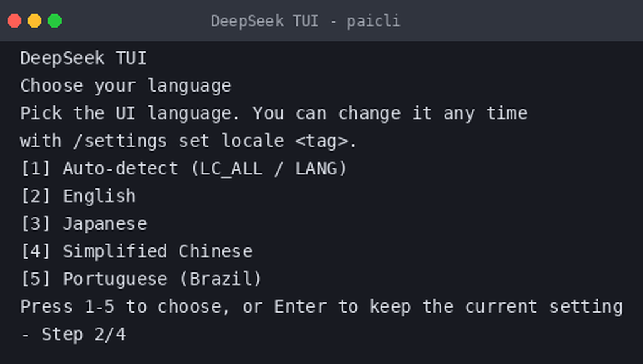643x364 pixels.
Task: Choose the English language option
Action: pyautogui.click(x=78, y=196)
